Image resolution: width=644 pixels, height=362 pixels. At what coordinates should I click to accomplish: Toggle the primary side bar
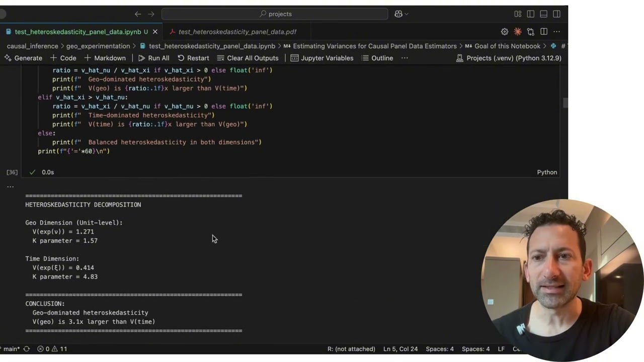[531, 14]
